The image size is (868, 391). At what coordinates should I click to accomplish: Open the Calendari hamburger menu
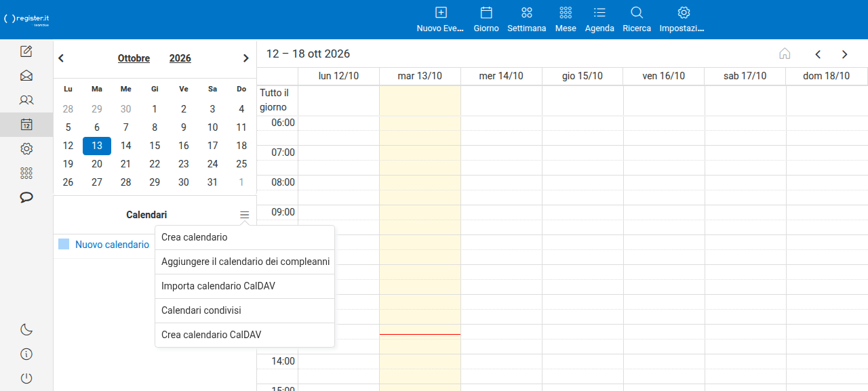click(x=245, y=215)
